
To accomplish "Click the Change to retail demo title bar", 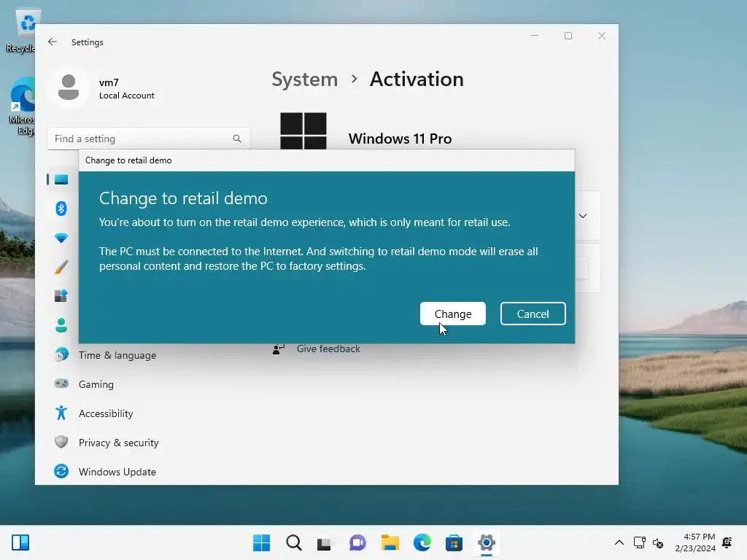I will tap(327, 160).
